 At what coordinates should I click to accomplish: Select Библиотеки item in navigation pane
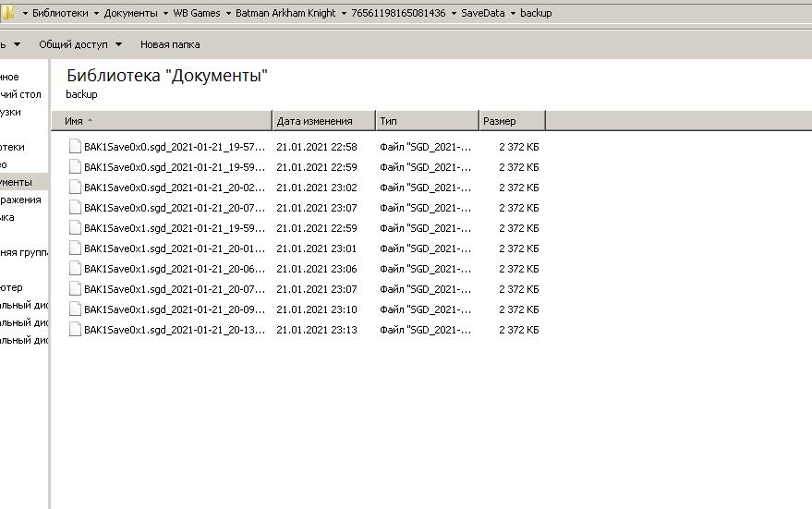click(x=12, y=147)
